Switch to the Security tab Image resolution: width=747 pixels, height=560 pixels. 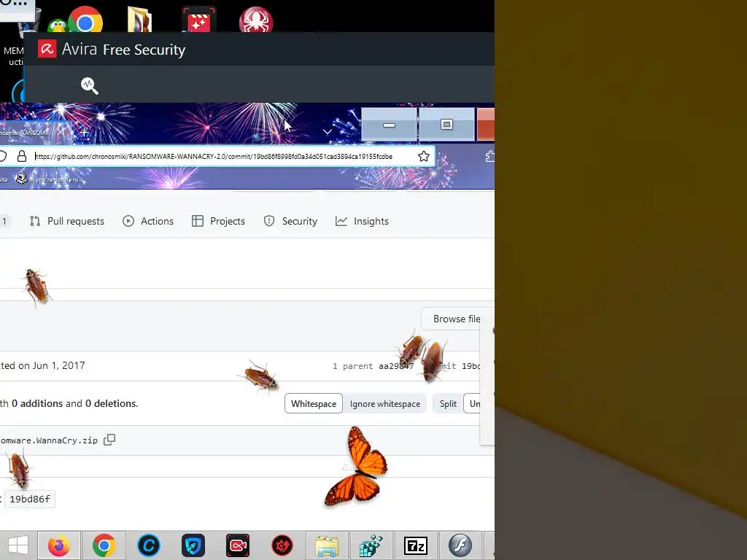coord(290,221)
